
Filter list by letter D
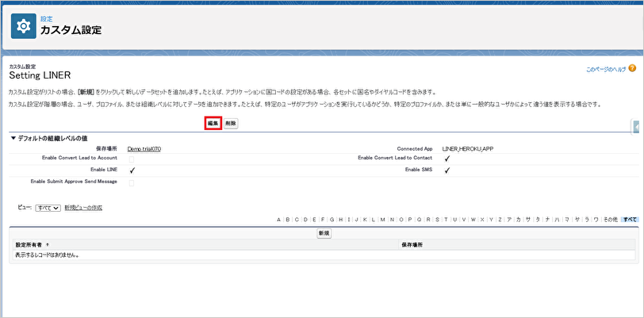[x=305, y=220]
